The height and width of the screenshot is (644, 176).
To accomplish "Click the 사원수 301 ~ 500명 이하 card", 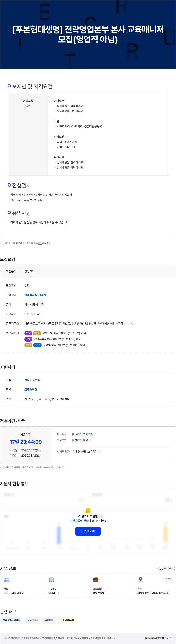I will click(21, 585).
